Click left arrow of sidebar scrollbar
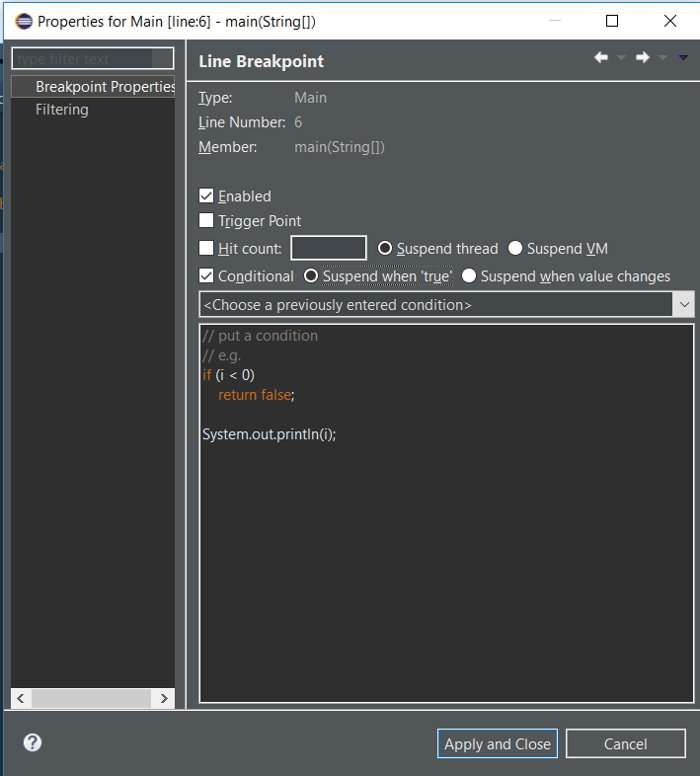Screen dimensions: 700x776 coord(21,698)
